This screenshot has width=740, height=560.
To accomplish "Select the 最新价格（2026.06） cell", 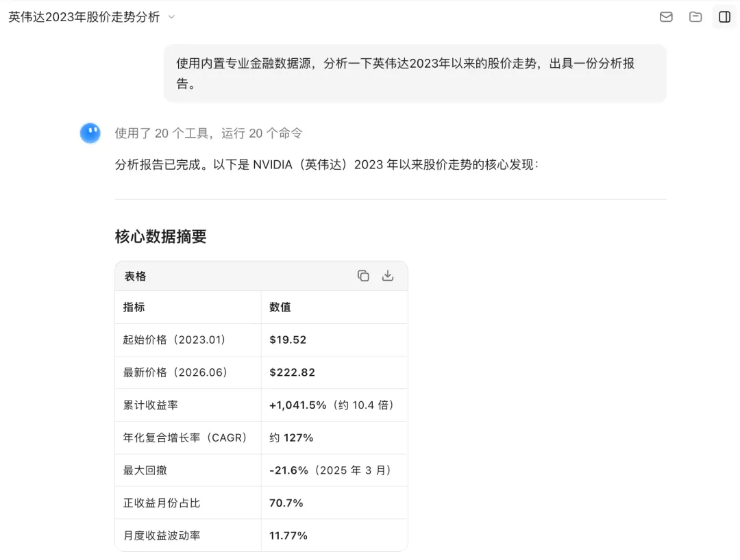I will tap(188, 372).
